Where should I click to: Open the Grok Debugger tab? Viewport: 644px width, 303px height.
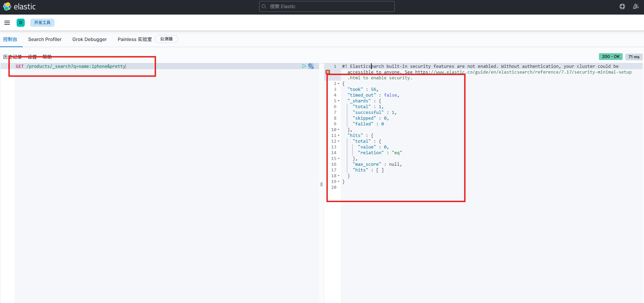[89, 39]
